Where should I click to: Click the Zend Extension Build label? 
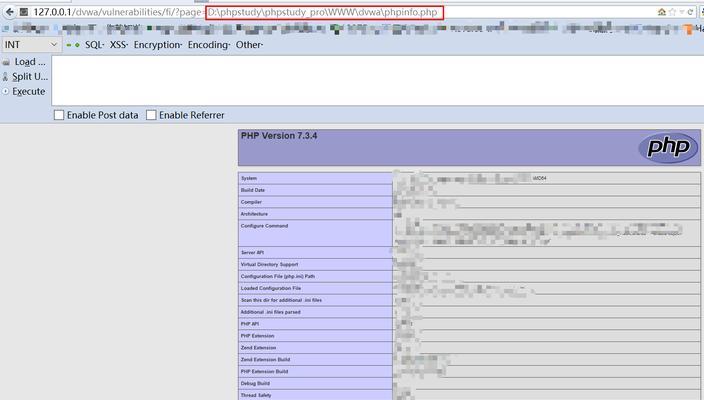click(265, 360)
